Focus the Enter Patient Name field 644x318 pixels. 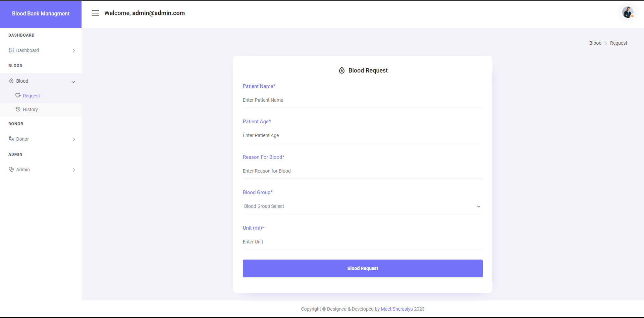362,100
